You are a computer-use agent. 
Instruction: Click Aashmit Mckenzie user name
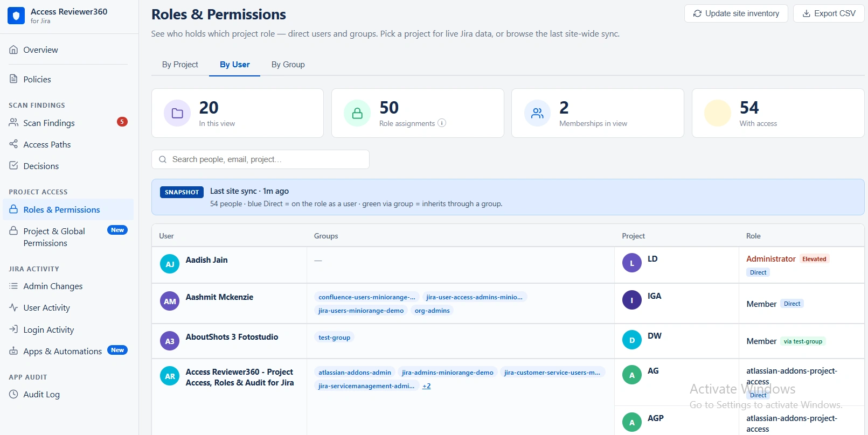(x=219, y=297)
